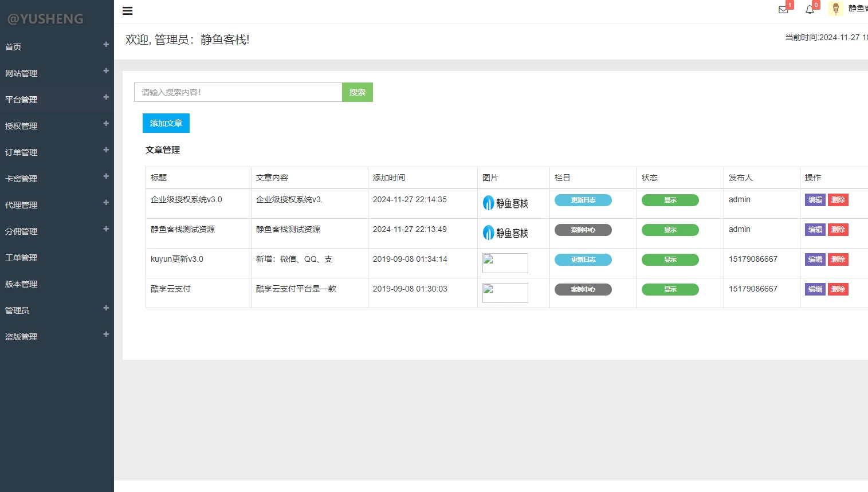Click the 添加文章 button

(166, 123)
